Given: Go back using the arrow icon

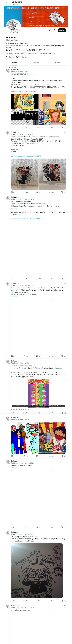Looking at the screenshot, I should pyautogui.click(x=7, y=3).
